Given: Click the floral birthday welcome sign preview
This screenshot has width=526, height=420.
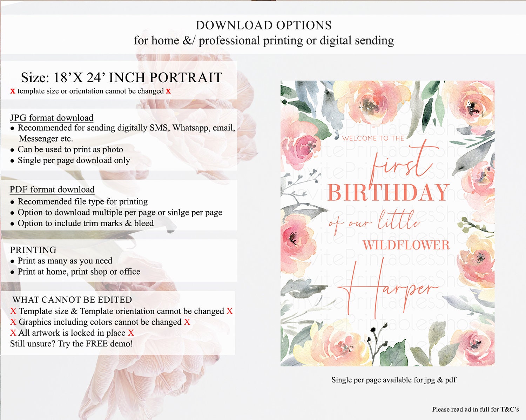Looking at the screenshot, I should [x=387, y=223].
